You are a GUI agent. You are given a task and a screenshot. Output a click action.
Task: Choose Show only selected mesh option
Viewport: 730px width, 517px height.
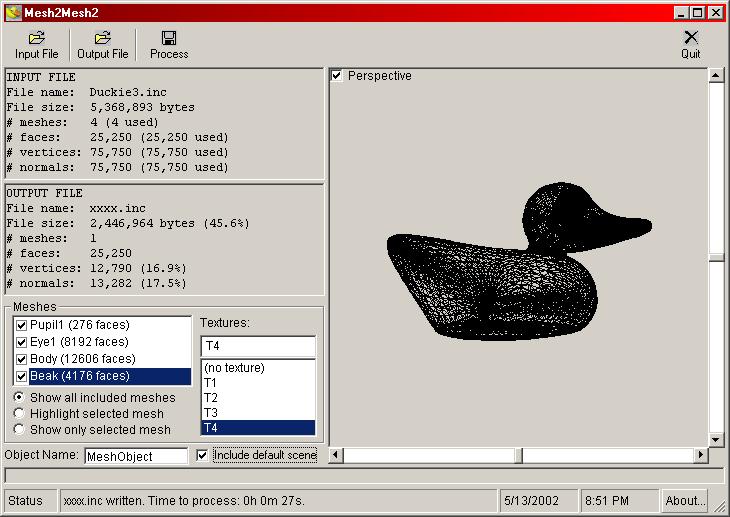[19, 430]
